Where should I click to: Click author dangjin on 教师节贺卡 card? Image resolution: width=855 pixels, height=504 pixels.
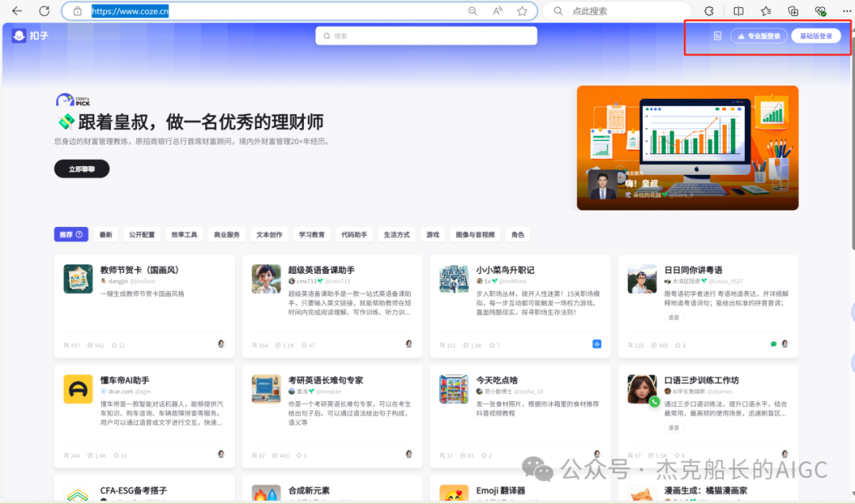click(118, 281)
